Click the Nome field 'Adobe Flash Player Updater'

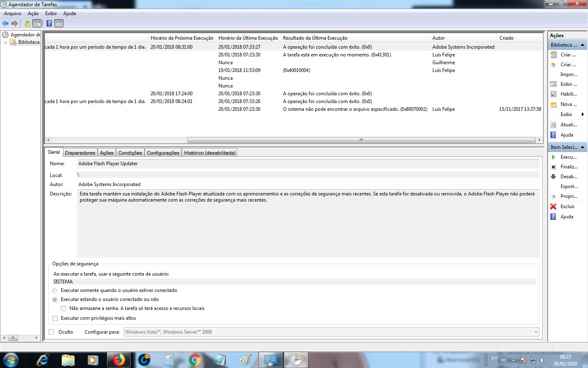tap(308, 164)
